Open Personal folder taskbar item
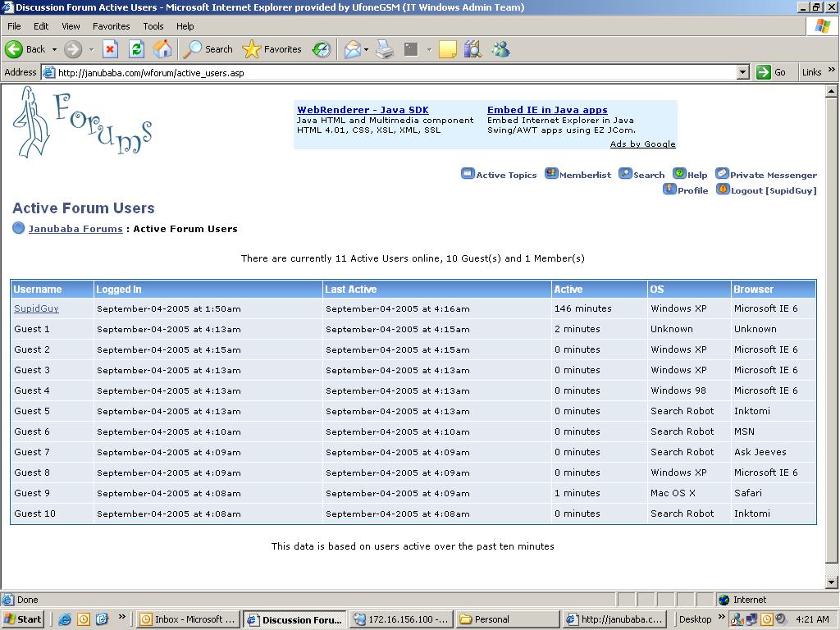This screenshot has width=840, height=630. pyautogui.click(x=508, y=619)
